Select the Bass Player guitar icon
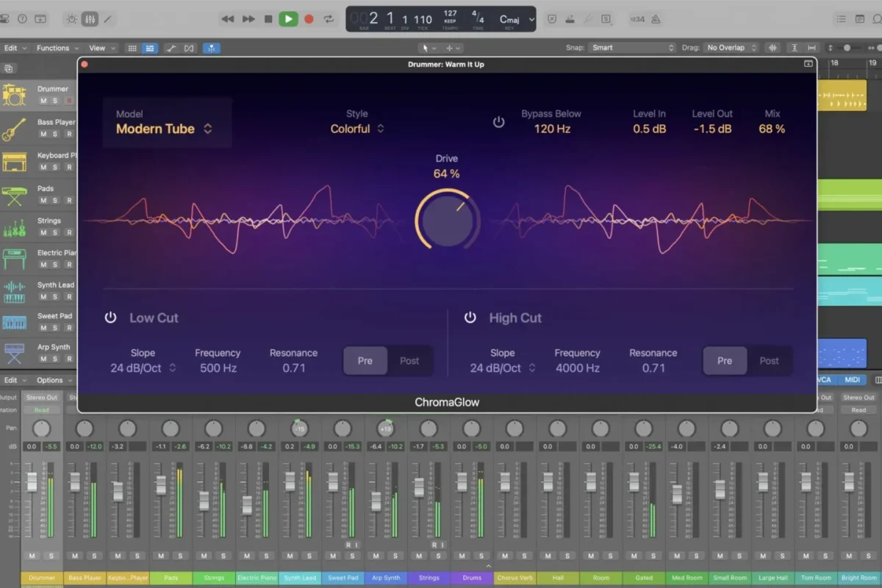 14,129
